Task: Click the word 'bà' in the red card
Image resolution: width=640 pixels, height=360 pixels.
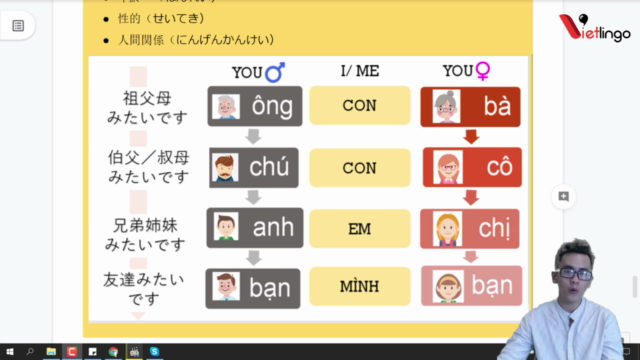Action: click(497, 107)
